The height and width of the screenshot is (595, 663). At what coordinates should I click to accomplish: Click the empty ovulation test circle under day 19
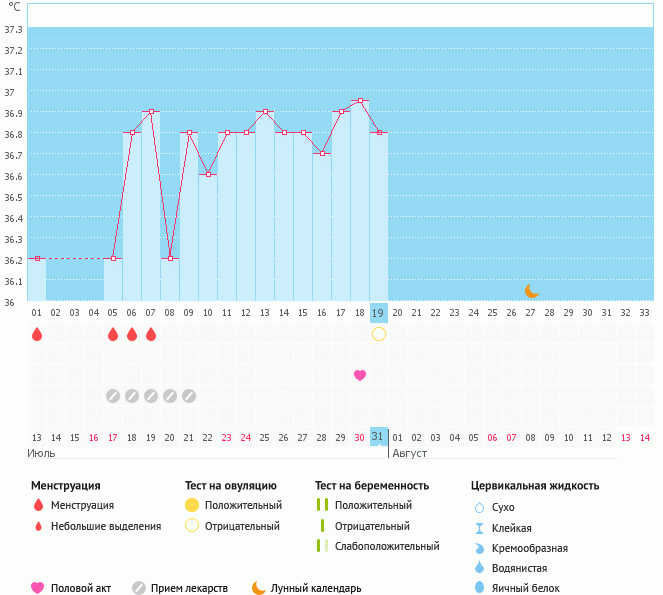pos(379,334)
